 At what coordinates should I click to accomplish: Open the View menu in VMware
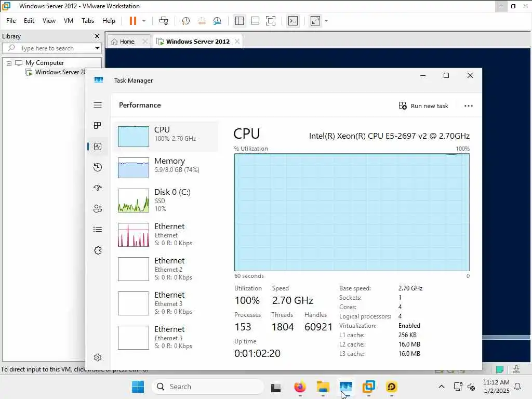point(49,21)
